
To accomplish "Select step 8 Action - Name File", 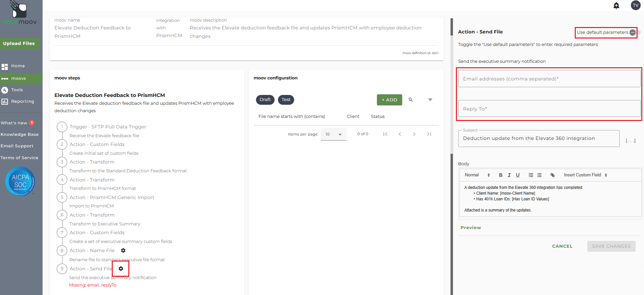I will (x=92, y=251).
